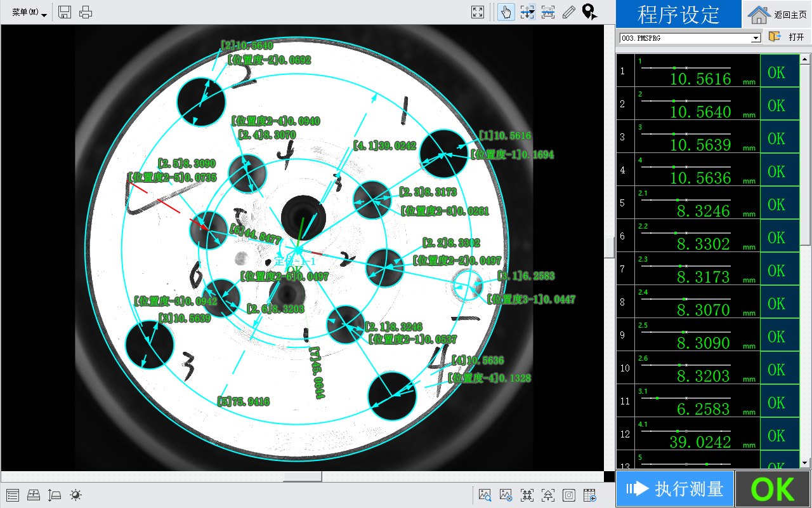Click the 执行测量 run measurement button
The width and height of the screenshot is (812, 508).
[675, 489]
